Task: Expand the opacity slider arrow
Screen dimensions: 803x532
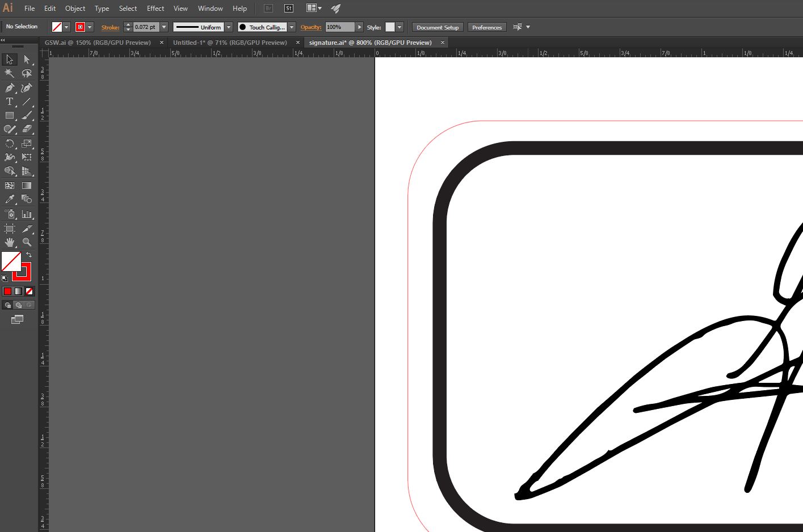Action: [x=359, y=27]
